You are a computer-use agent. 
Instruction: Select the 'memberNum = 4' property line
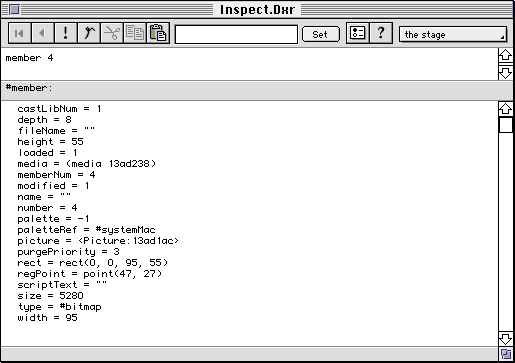[56, 175]
